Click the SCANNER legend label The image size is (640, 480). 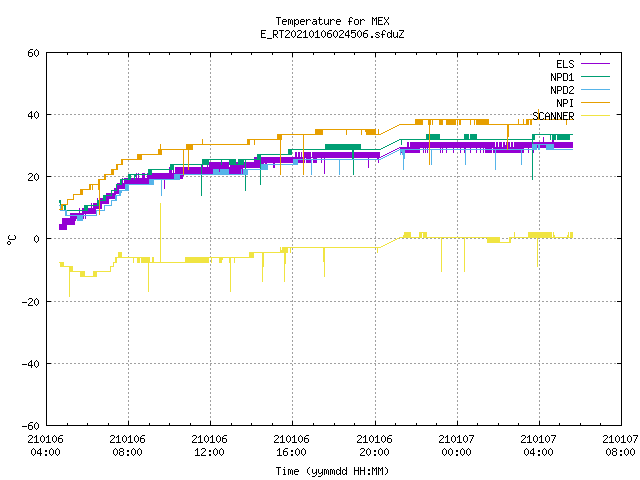click(x=553, y=116)
